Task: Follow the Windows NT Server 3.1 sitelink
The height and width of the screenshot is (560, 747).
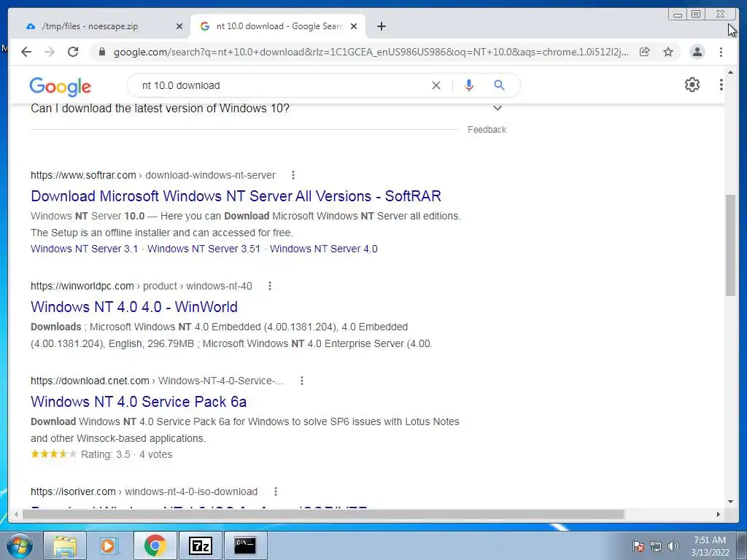Action: 85,249
